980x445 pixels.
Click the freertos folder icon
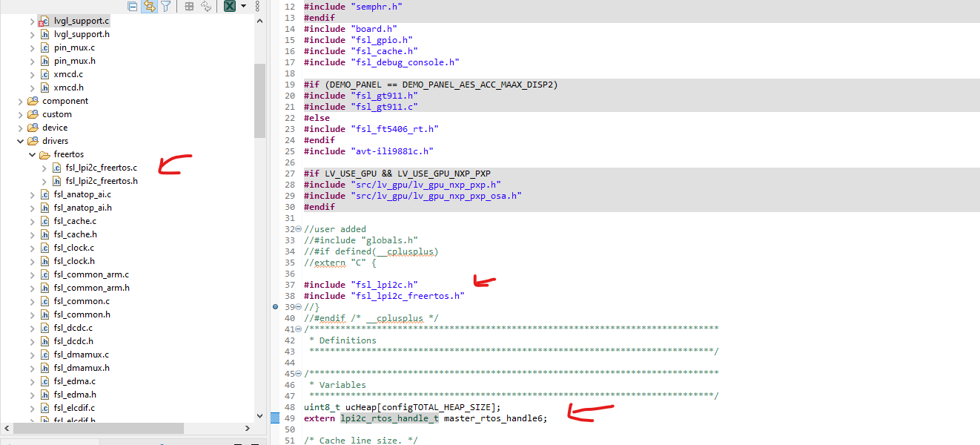44,154
